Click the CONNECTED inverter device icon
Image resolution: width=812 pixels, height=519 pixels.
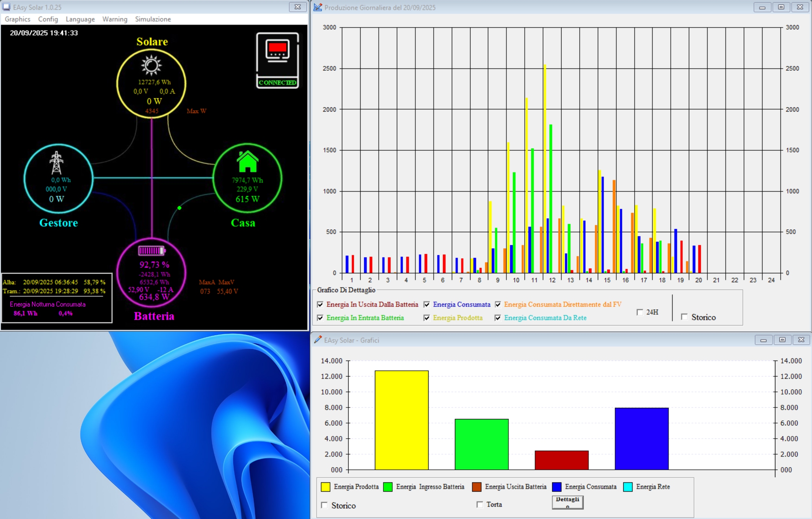pyautogui.click(x=278, y=60)
